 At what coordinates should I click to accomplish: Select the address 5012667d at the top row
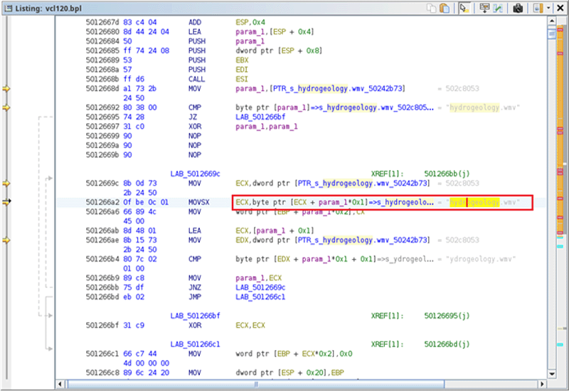[x=102, y=22]
